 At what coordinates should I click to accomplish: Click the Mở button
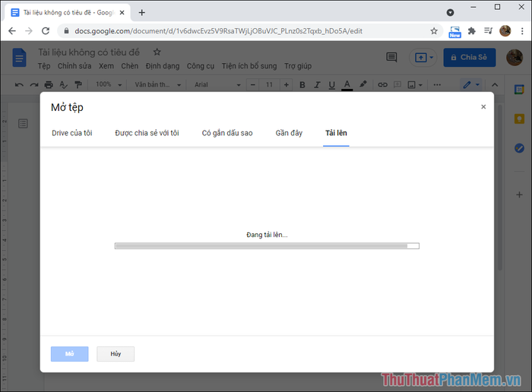coord(70,354)
